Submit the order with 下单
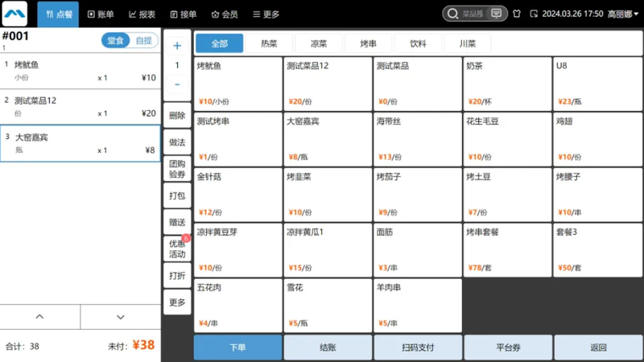The width and height of the screenshot is (644, 362). coord(237,348)
